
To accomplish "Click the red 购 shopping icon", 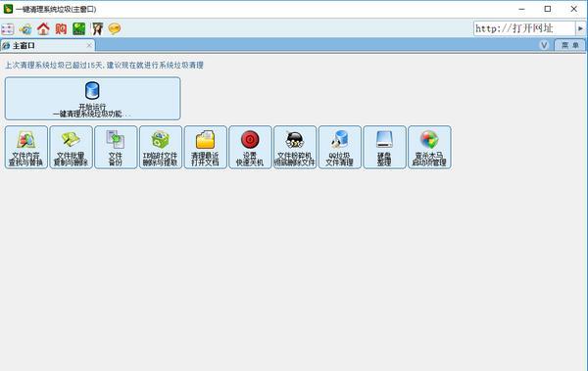I will [61, 28].
